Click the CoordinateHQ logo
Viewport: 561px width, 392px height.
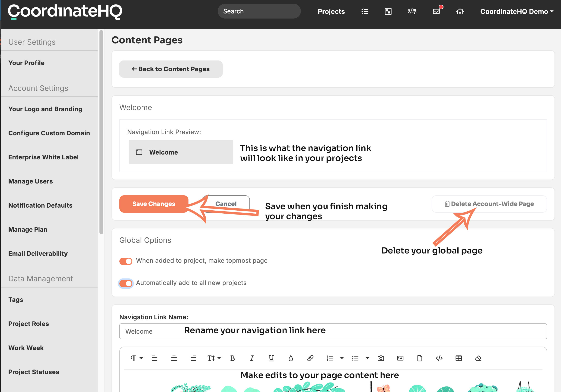click(65, 12)
